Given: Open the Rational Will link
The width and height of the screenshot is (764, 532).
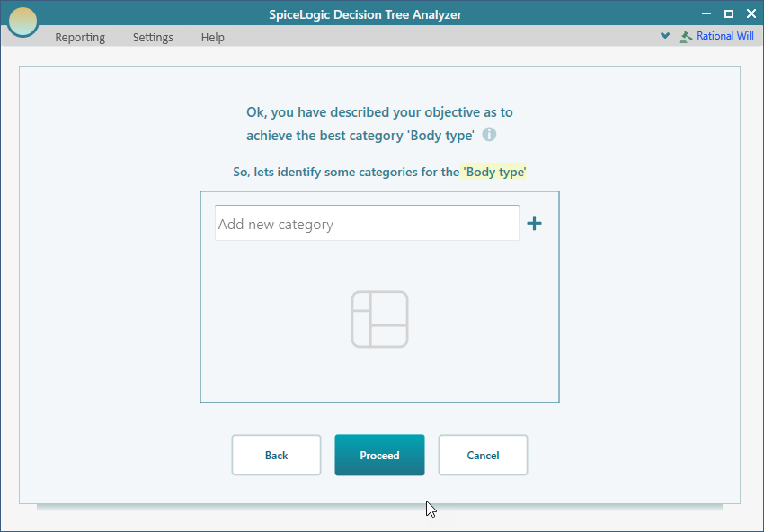Looking at the screenshot, I should 725,37.
